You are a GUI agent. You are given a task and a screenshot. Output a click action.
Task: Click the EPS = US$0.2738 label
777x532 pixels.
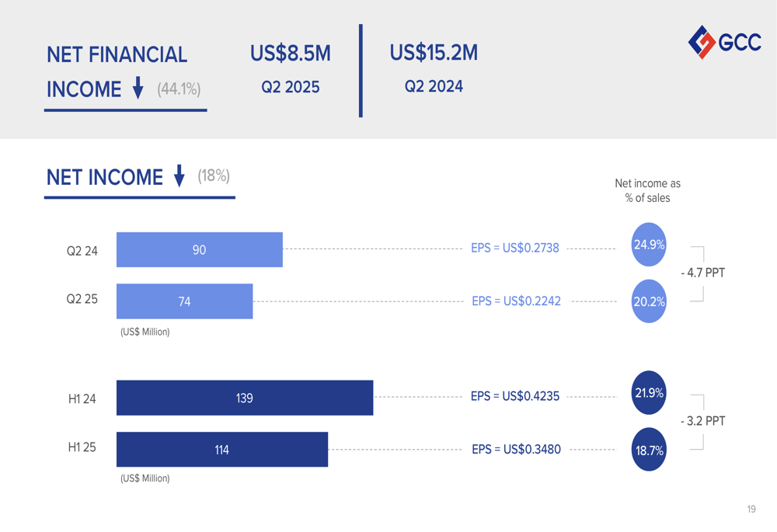tap(515, 249)
